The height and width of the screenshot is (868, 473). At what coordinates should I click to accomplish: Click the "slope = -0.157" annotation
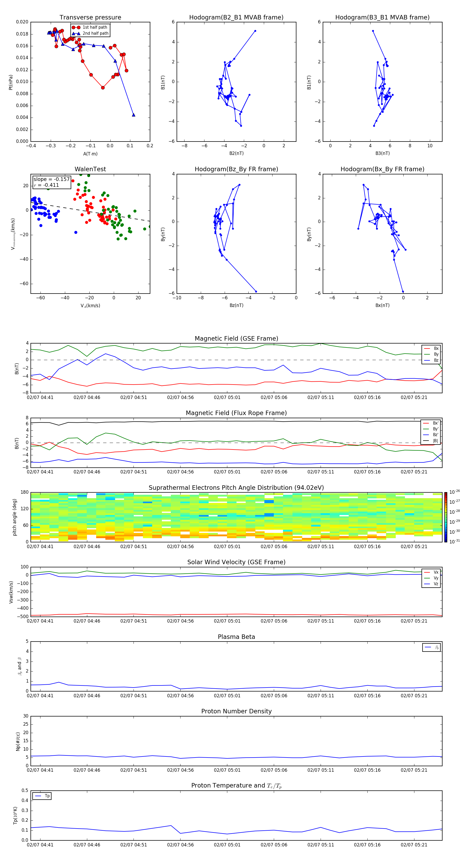52,179
